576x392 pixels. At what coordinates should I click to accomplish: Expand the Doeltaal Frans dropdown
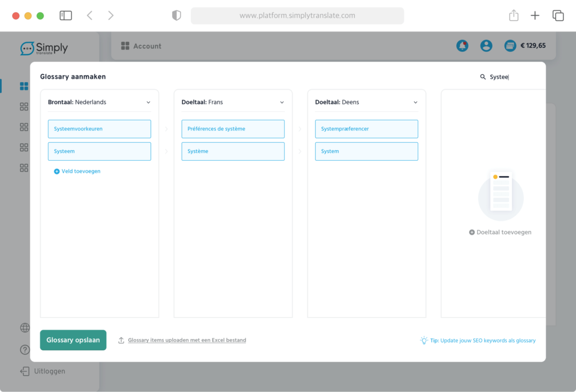point(282,102)
